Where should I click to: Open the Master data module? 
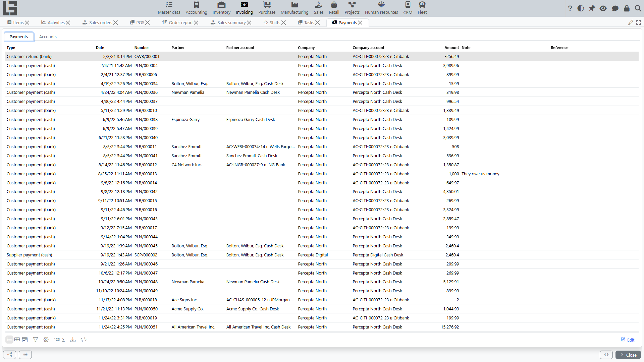click(169, 8)
